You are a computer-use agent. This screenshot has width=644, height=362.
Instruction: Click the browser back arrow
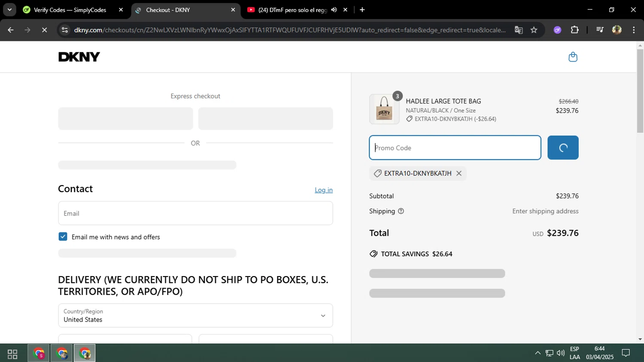[x=11, y=30]
